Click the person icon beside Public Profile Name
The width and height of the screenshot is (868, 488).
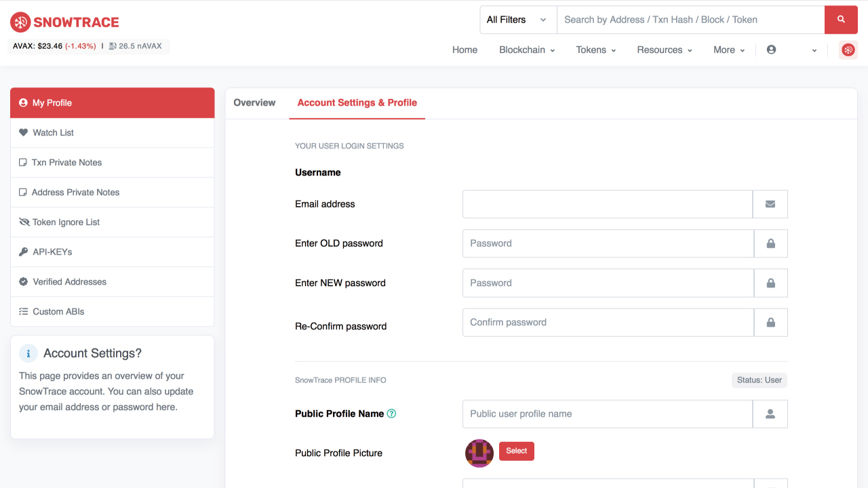click(x=770, y=414)
